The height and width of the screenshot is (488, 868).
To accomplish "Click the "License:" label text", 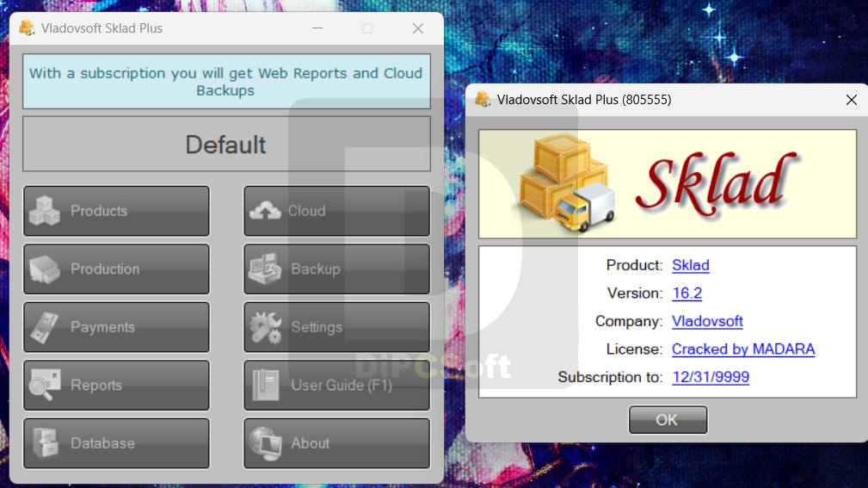I will point(634,349).
